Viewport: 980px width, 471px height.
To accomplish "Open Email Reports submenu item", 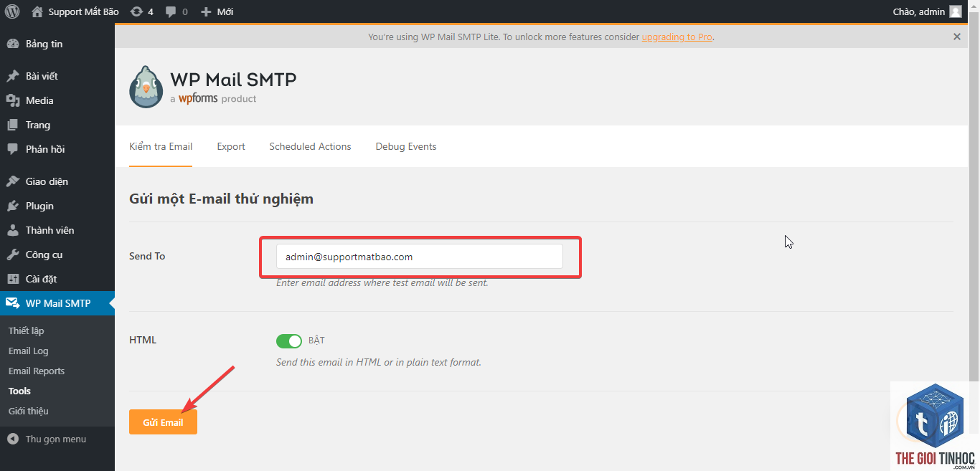I will click(36, 371).
